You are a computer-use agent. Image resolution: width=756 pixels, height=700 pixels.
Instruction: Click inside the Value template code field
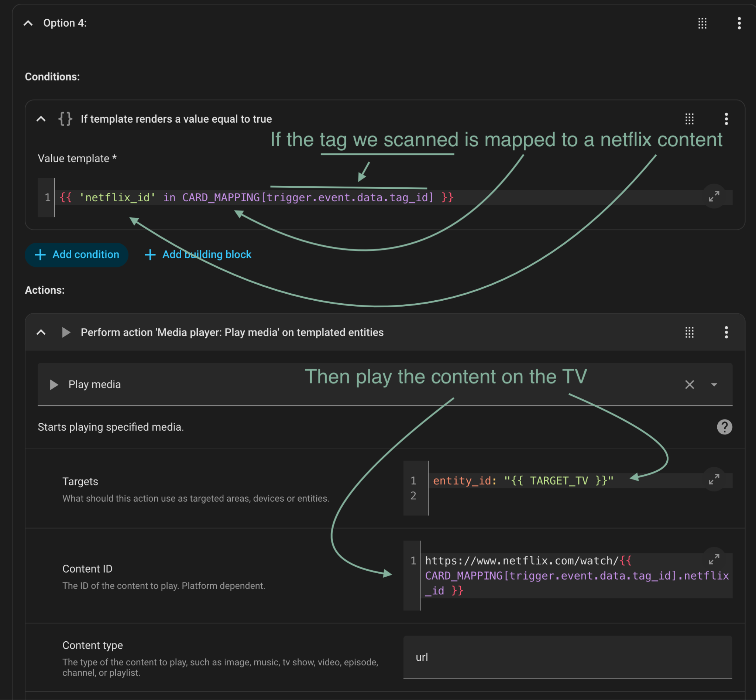[x=341, y=198]
